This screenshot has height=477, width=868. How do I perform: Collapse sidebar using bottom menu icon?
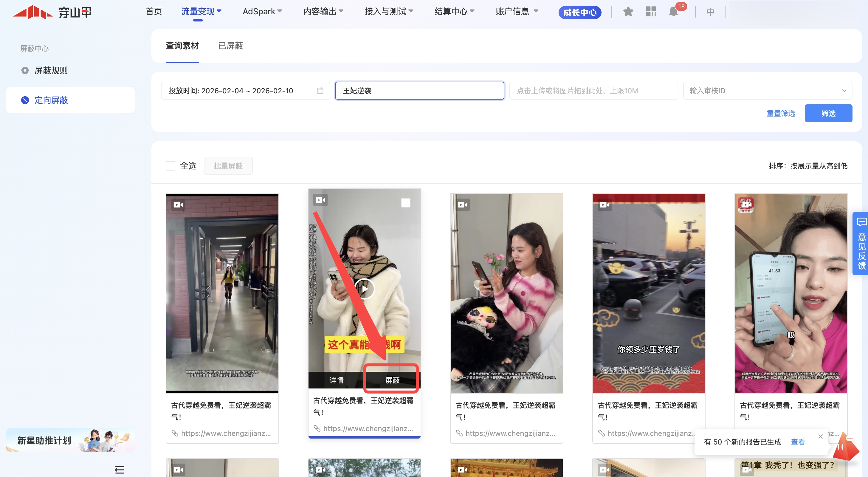pos(120,469)
